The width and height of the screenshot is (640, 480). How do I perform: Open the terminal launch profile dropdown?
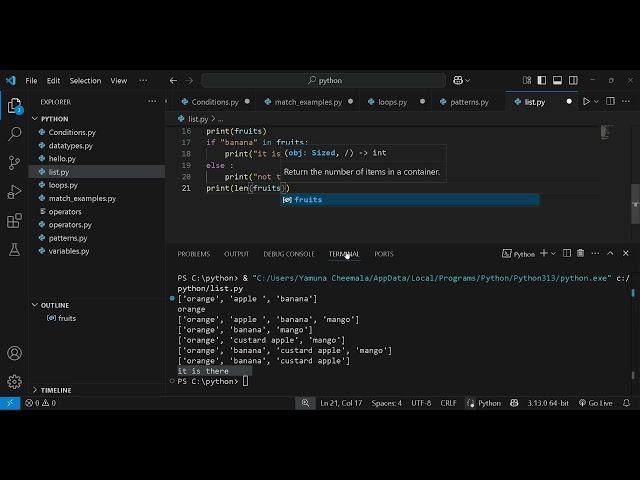[x=553, y=253]
